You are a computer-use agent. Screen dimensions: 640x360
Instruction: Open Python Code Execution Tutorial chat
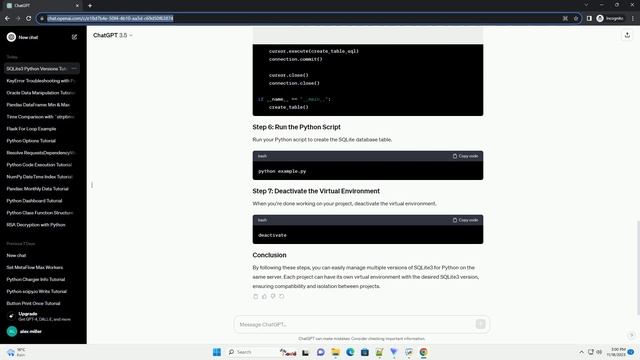[x=42, y=165]
